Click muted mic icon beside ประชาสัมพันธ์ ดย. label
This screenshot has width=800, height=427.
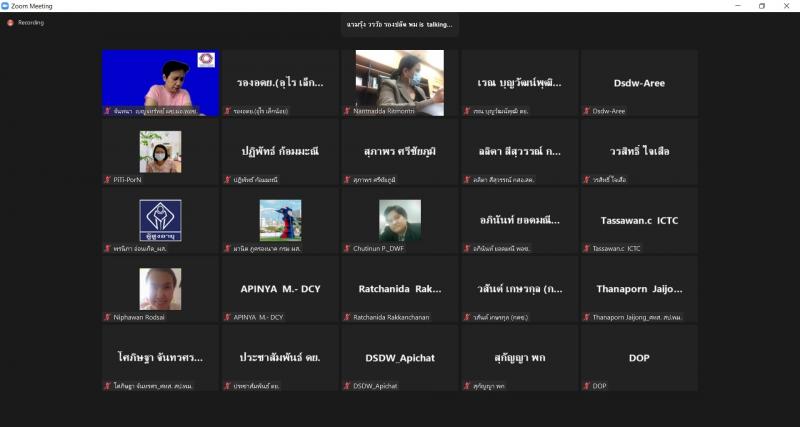(228, 386)
